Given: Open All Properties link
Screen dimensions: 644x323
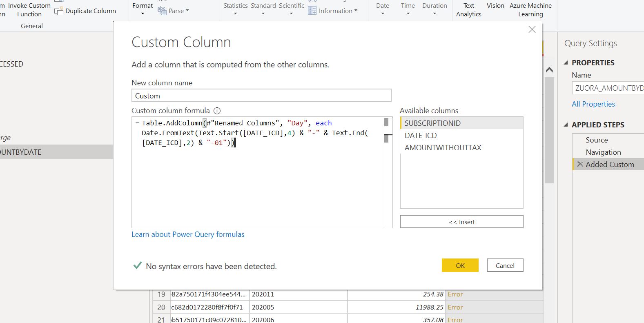Looking at the screenshot, I should click(x=593, y=104).
